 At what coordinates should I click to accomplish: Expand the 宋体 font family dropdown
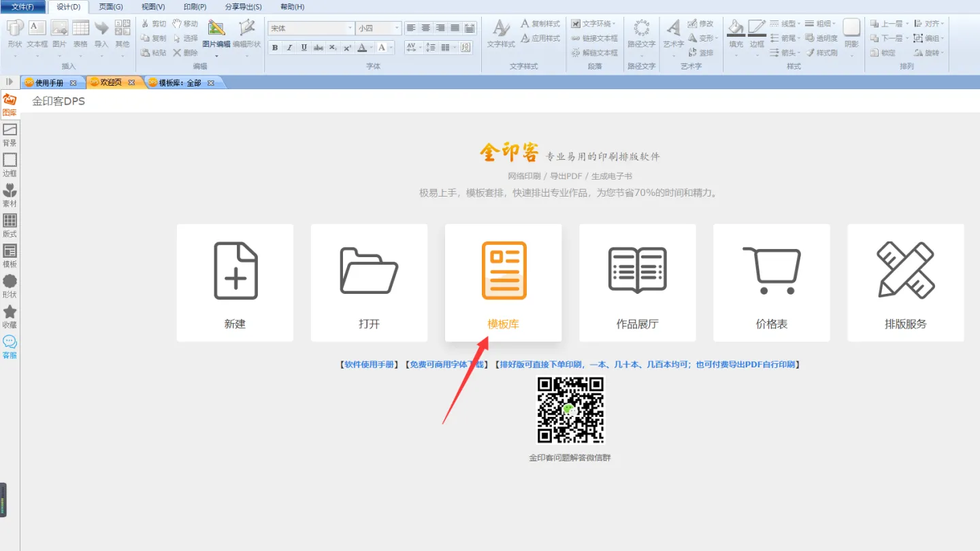point(350,29)
